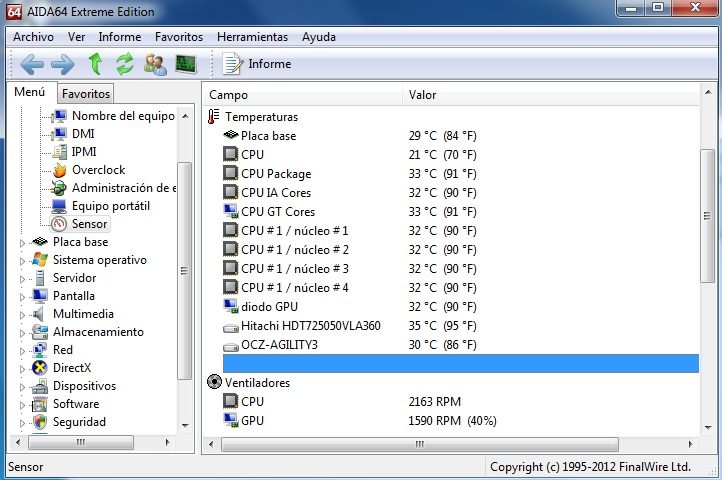Click the monitor graph toolbar icon
Screen dimensions: 722x480
point(186,65)
